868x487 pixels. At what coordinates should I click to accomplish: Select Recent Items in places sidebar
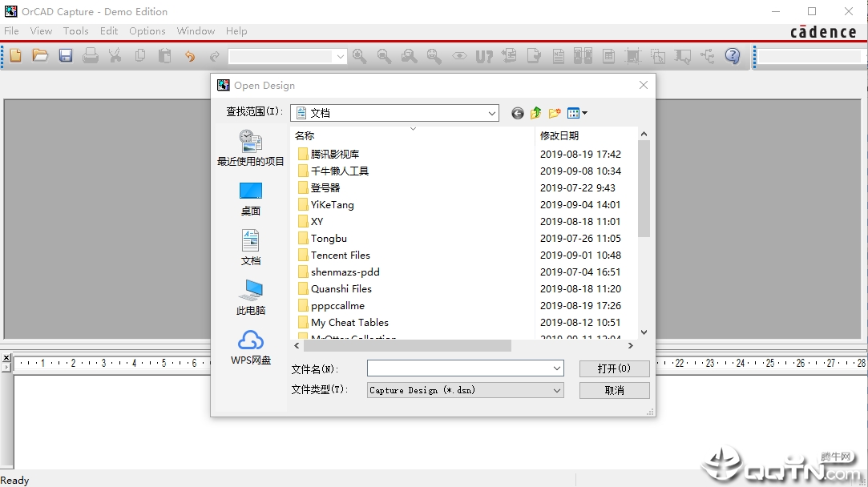pyautogui.click(x=250, y=147)
